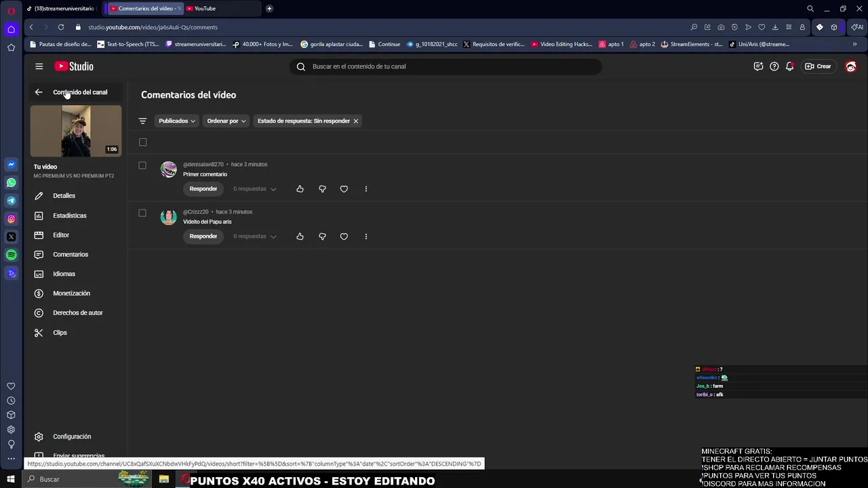Open Opera sidebar WhatsApp icon

click(x=11, y=182)
